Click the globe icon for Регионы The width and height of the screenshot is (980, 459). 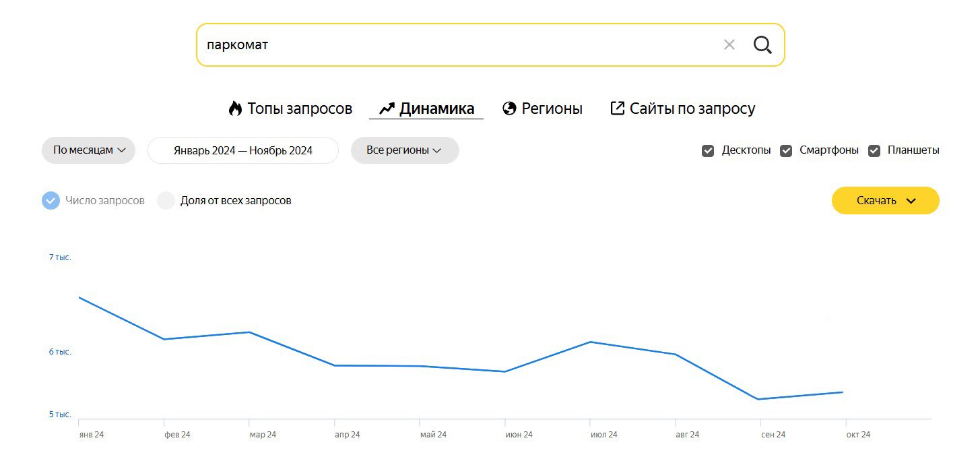coord(509,109)
